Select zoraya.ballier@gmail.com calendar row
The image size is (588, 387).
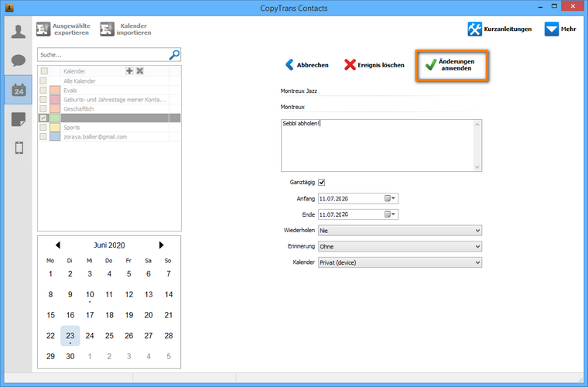tap(109, 136)
